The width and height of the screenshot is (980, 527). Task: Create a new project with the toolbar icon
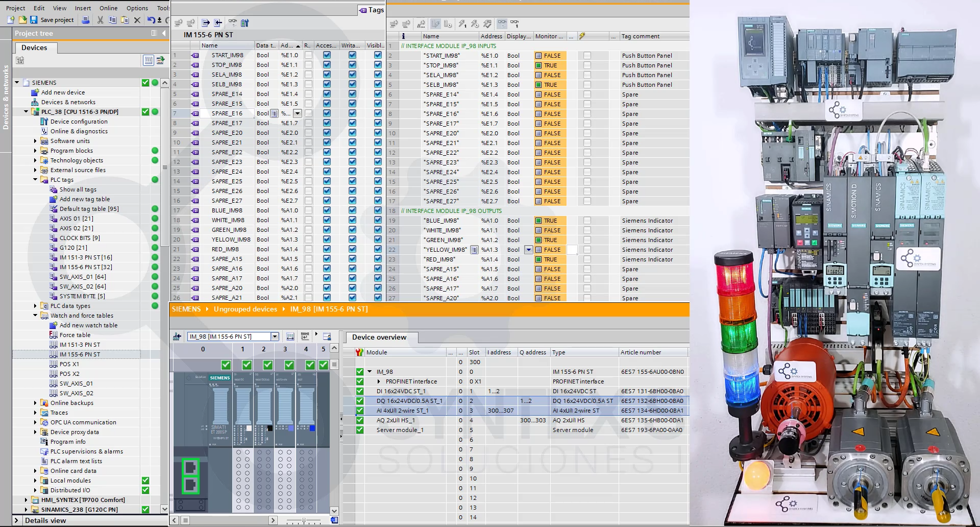coord(11,20)
